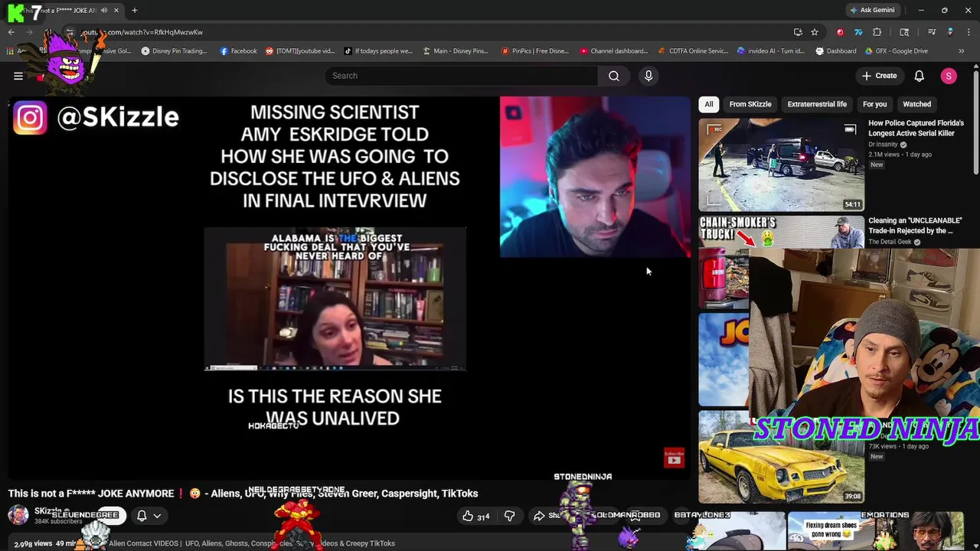Image resolution: width=980 pixels, height=551 pixels.
Task: Open the TikTok 'If todays people we...' bookmark
Action: click(x=378, y=51)
